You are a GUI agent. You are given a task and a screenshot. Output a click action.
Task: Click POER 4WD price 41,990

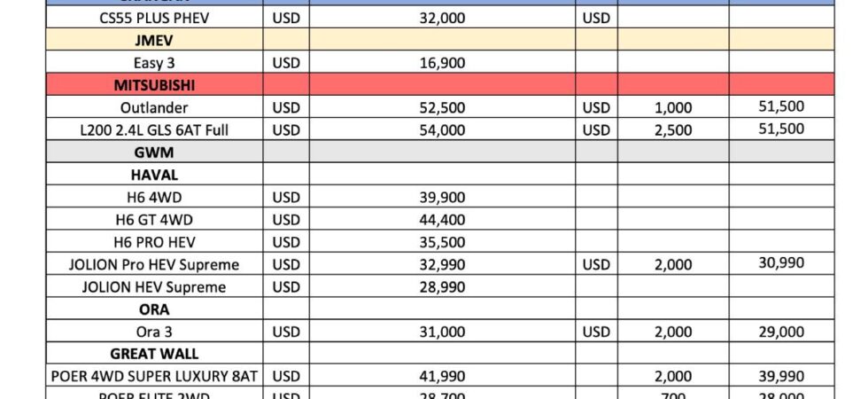tap(442, 376)
